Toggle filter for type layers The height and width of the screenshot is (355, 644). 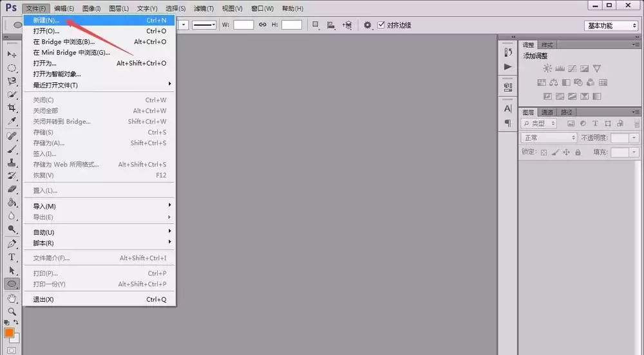tap(595, 123)
